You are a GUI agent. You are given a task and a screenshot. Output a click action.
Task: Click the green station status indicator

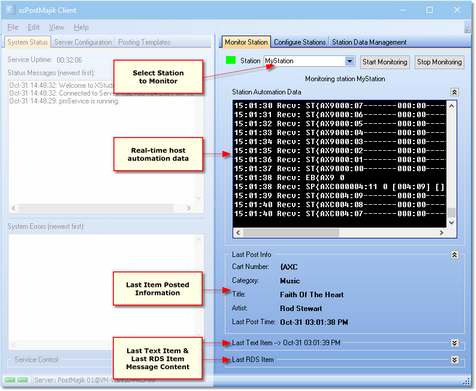tap(231, 60)
